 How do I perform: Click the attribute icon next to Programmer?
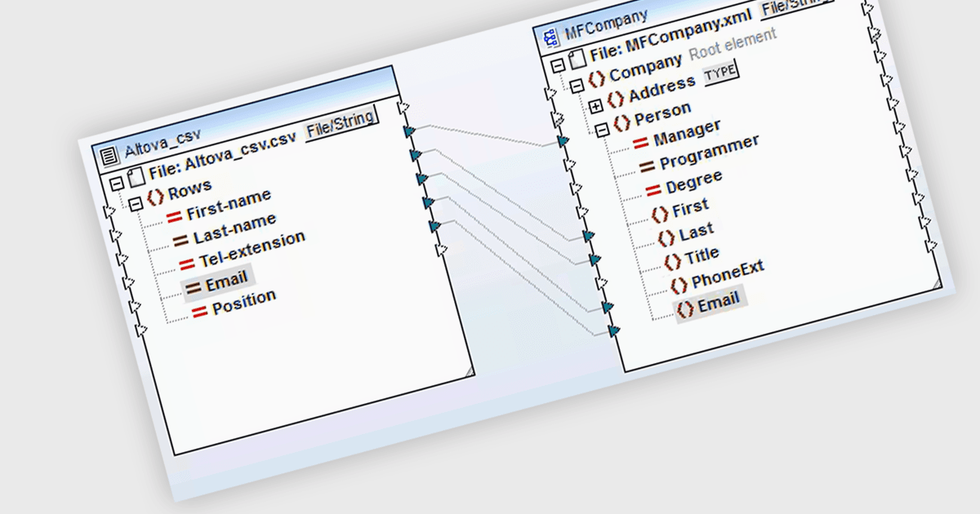click(x=647, y=166)
